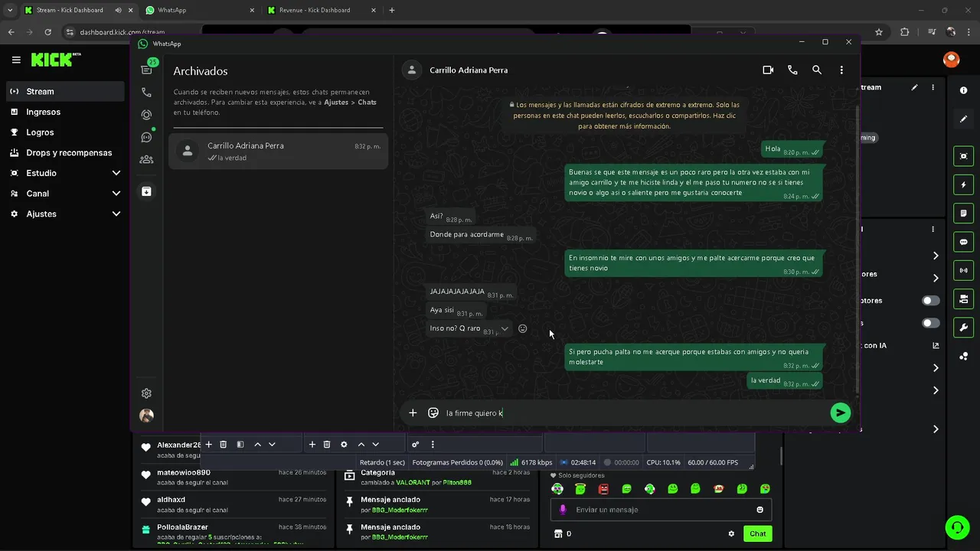Click the wrench icon in Kick rail

tap(963, 328)
